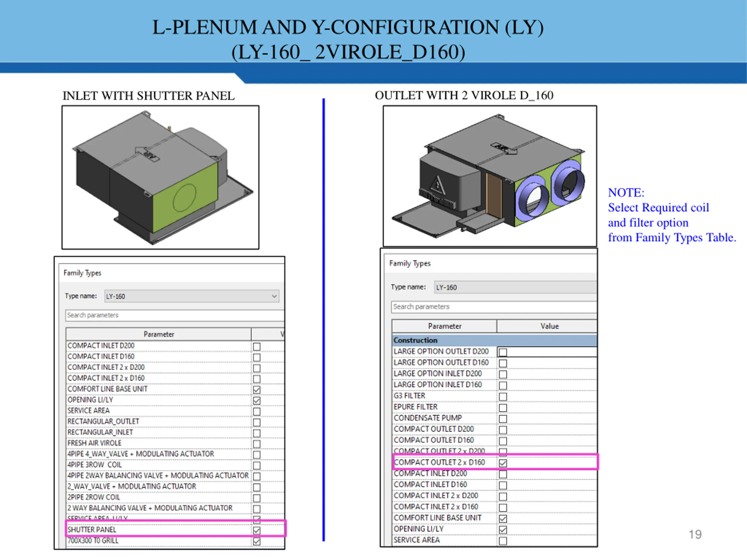Enable the CONDENSATE PUMP checkbox
Screen dimensions: 747x560
[503, 419]
